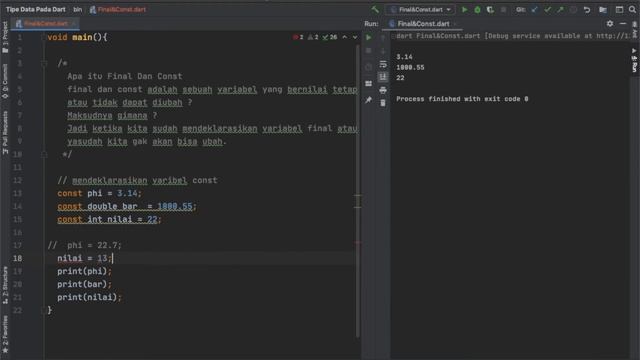Toggle the Project tool window

click(5, 37)
